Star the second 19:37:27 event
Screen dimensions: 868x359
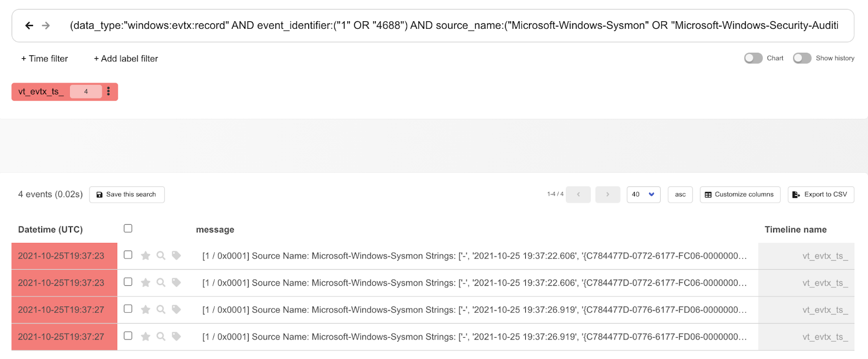145,337
